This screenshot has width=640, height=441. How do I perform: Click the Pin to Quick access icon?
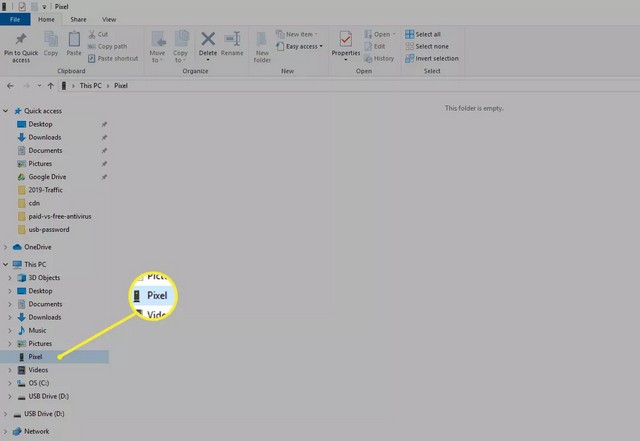(19, 40)
